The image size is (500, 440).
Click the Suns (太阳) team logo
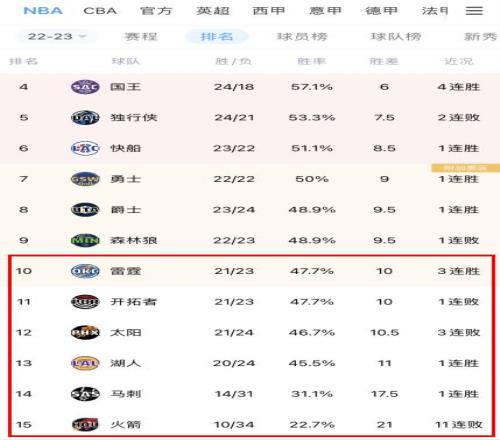pos(85,332)
